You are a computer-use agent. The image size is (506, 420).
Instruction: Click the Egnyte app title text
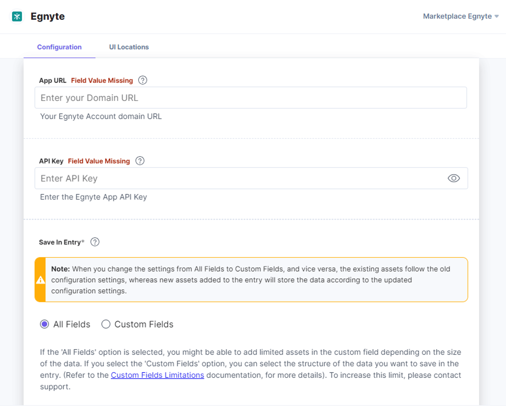(x=48, y=17)
